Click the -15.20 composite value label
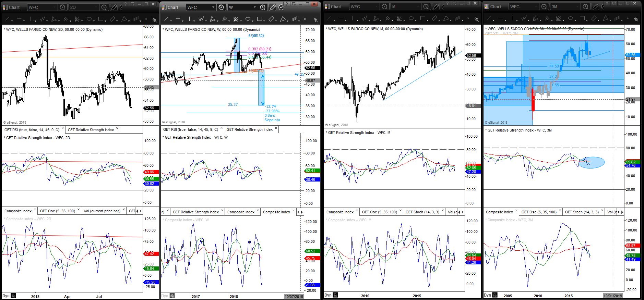Viewport: 644px width, 300px height. 150,282
